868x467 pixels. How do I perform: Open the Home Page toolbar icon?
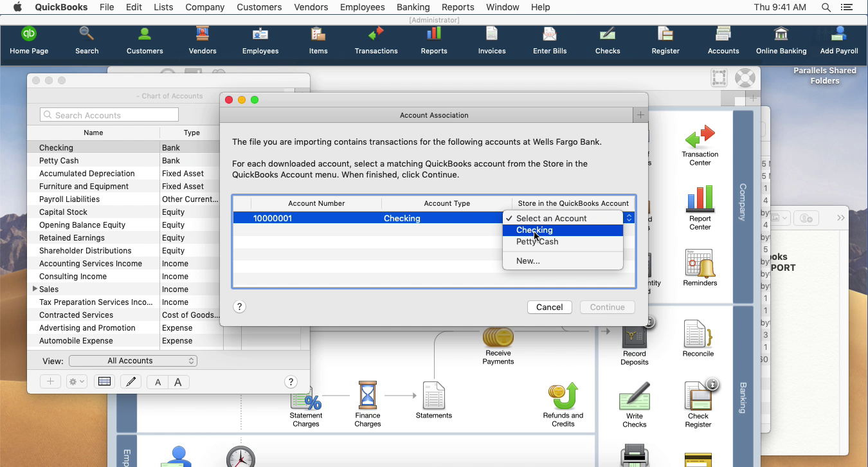pyautogui.click(x=29, y=41)
